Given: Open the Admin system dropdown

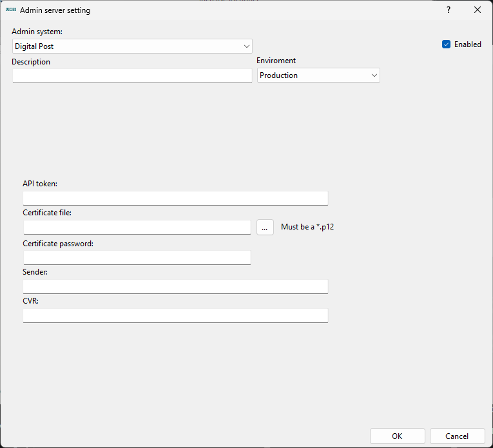Looking at the screenshot, I should click(132, 46).
